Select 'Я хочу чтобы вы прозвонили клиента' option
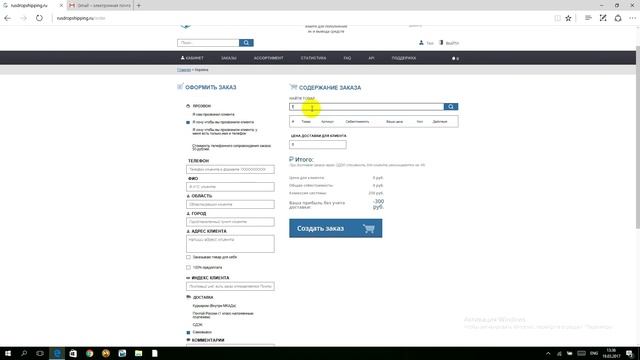The image size is (640, 360). pos(223,122)
